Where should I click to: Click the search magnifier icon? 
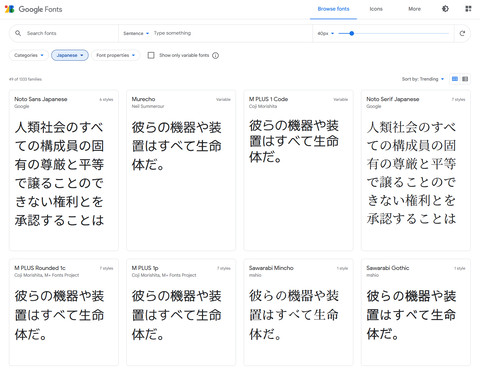pyautogui.click(x=18, y=33)
